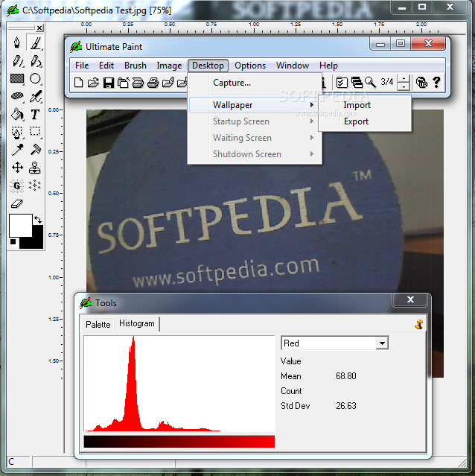Select the rubber stamp clone tool

tap(35, 168)
